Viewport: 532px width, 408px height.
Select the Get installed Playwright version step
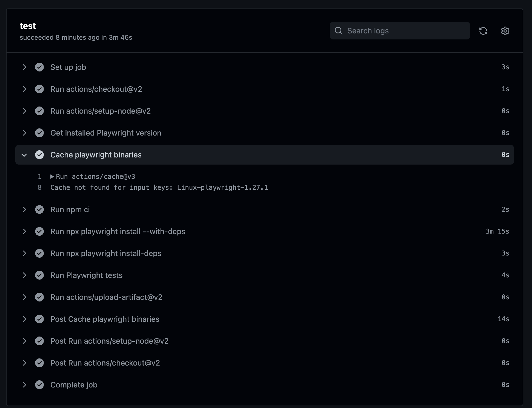click(x=106, y=133)
